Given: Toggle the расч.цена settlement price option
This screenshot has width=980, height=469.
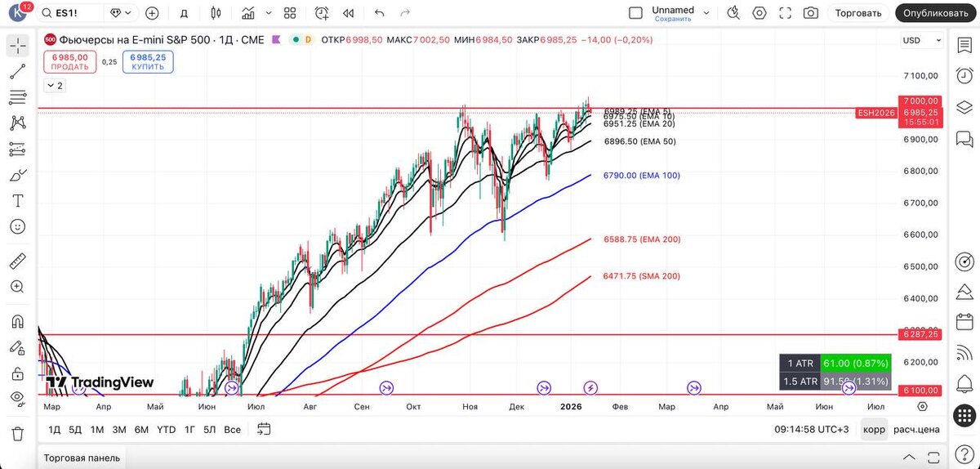Looking at the screenshot, I should coord(915,429).
